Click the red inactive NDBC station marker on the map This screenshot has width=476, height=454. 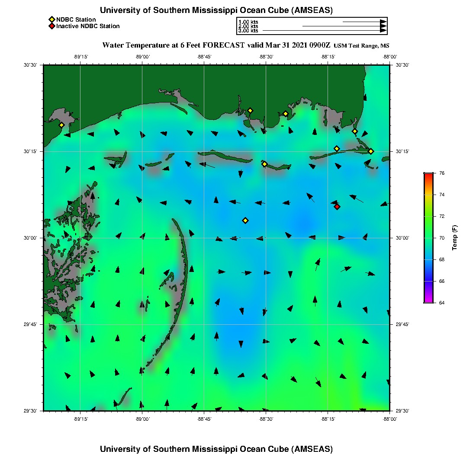coord(337,207)
